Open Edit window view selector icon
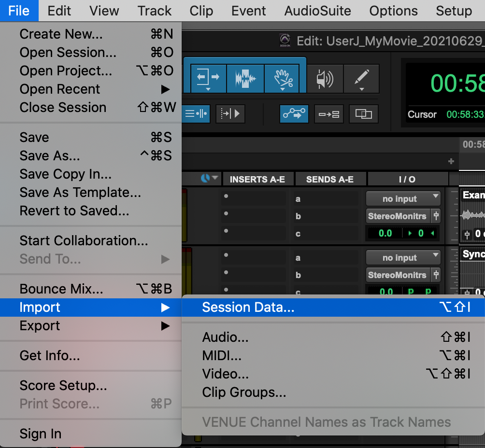Viewport: 485px width, 448px height. tap(209, 179)
